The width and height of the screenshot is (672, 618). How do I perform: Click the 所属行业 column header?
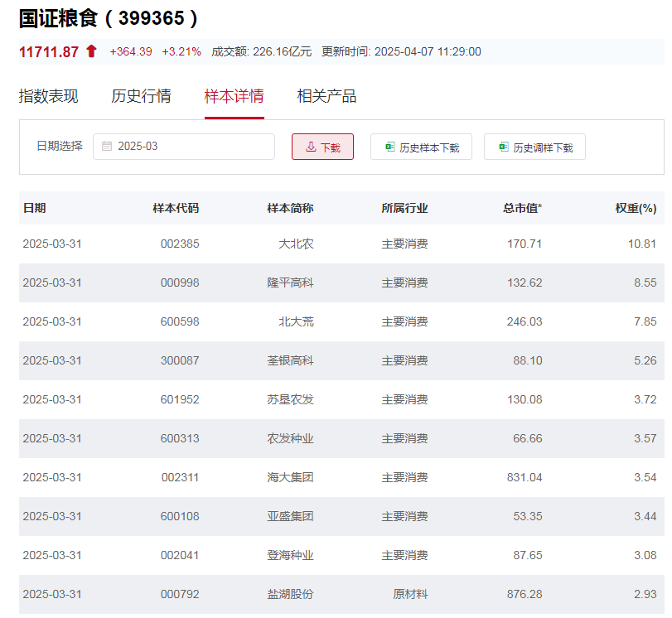click(404, 208)
